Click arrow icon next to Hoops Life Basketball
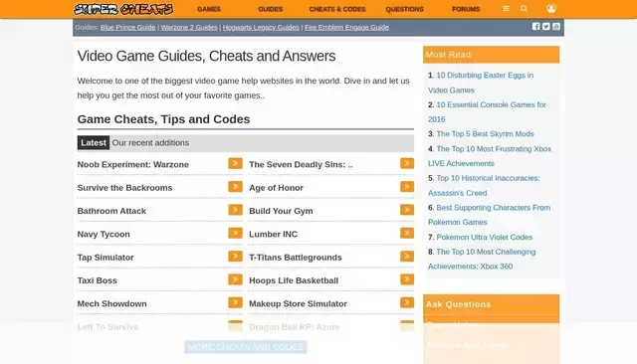 click(407, 279)
